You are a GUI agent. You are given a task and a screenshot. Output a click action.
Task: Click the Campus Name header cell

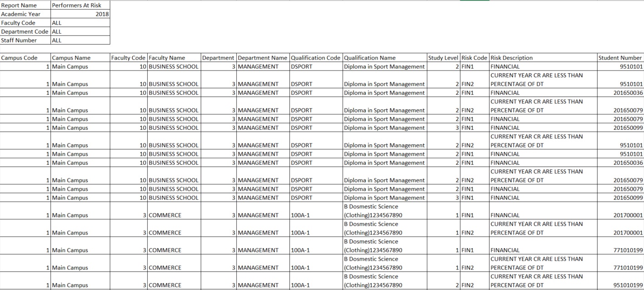80,58
